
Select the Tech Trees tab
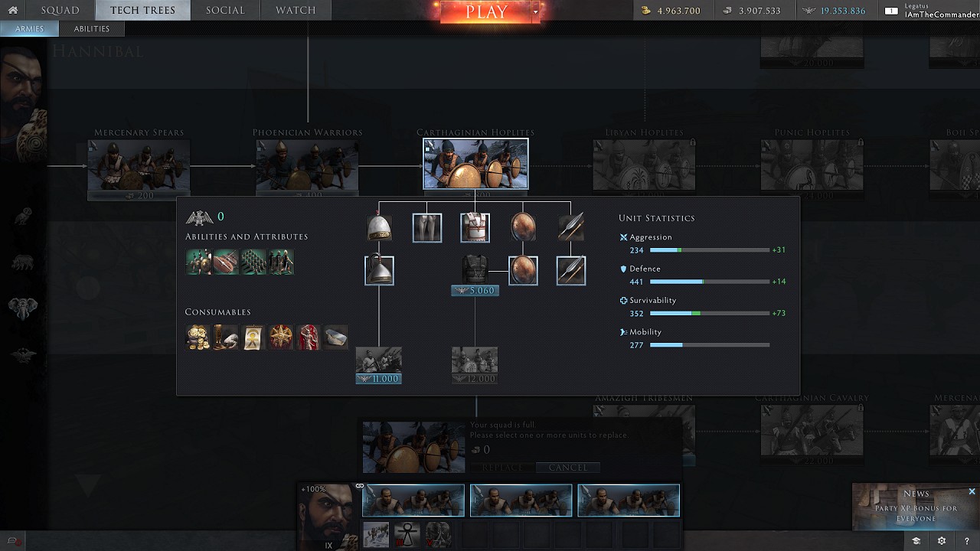[142, 10]
